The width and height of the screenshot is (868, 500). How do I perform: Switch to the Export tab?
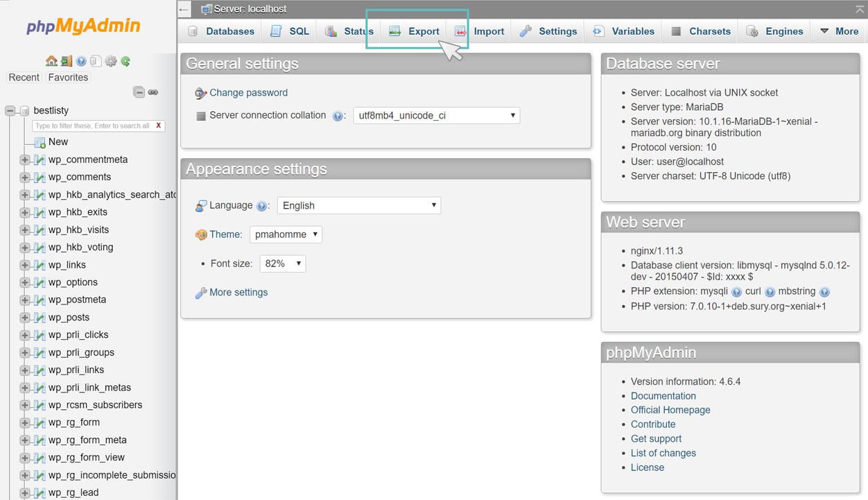(x=415, y=31)
